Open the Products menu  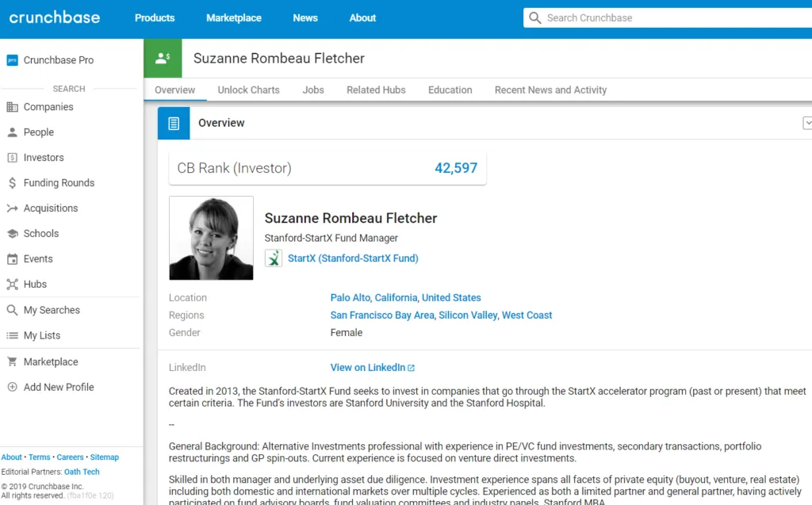[x=155, y=18]
